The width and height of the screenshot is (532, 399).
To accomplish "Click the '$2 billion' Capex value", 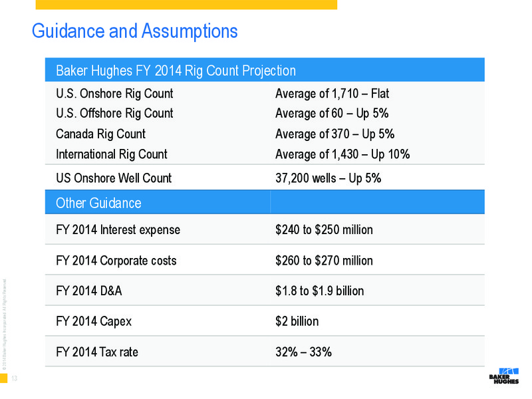I will click(297, 321).
